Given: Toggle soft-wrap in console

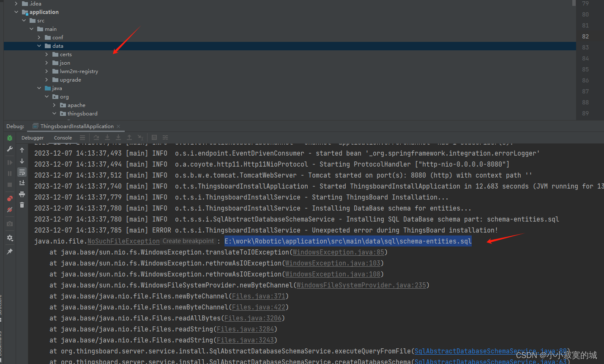Looking at the screenshot, I should (x=22, y=172).
